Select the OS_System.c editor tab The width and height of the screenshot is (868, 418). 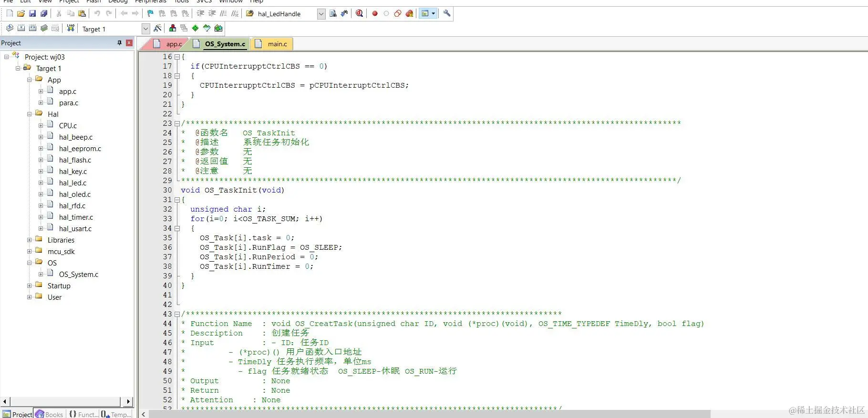pos(220,44)
